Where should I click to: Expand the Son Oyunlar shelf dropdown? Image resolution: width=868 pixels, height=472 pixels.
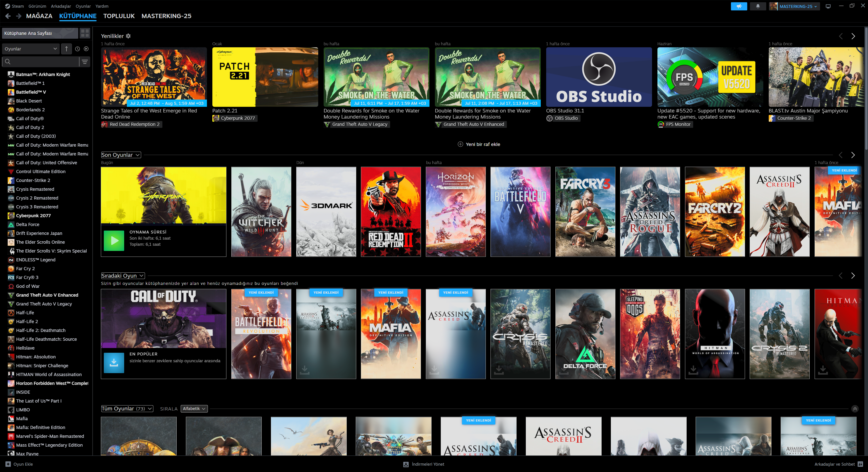pos(121,155)
